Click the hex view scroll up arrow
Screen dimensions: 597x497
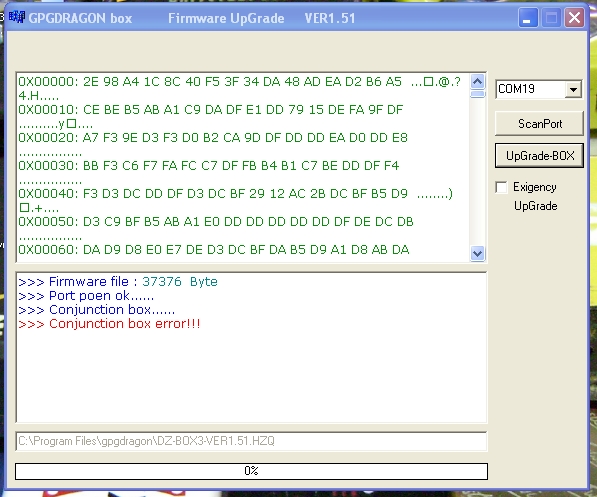(477, 81)
